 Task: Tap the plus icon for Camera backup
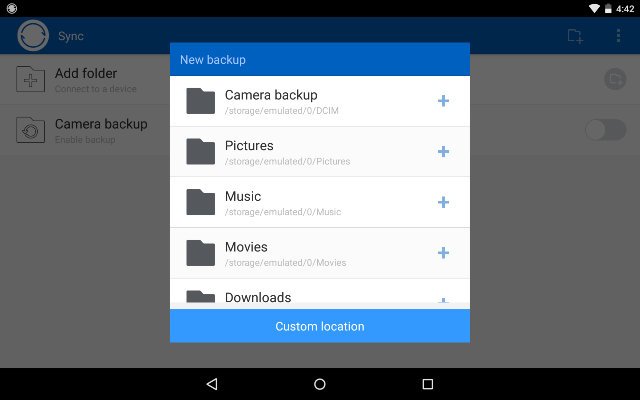click(443, 101)
